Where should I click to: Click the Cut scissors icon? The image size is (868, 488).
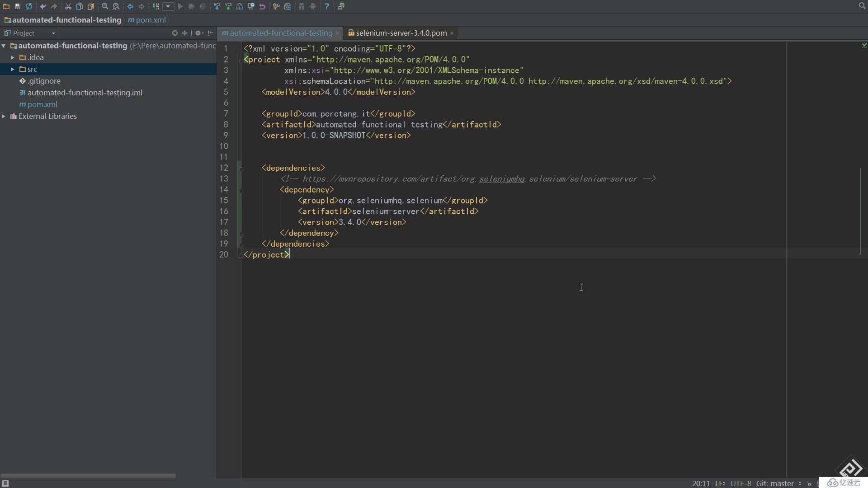point(68,6)
